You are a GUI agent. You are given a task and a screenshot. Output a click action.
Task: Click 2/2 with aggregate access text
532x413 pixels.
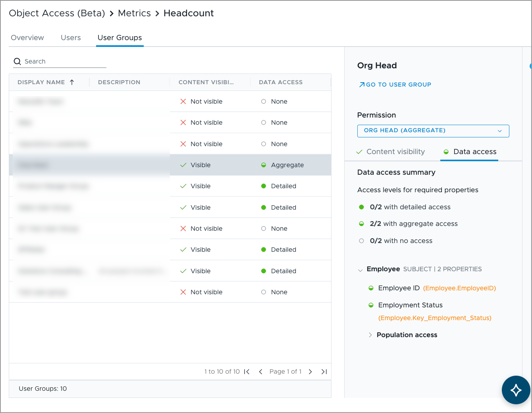point(414,224)
